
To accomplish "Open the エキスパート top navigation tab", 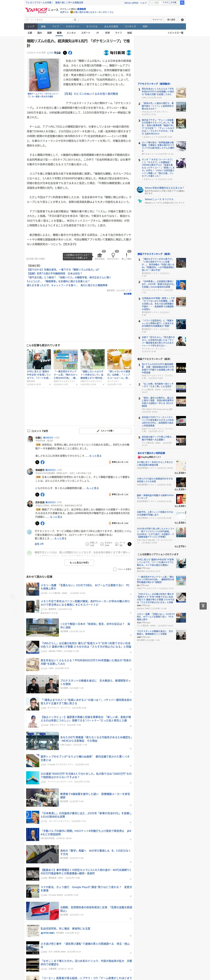I will (x=72, y=27).
